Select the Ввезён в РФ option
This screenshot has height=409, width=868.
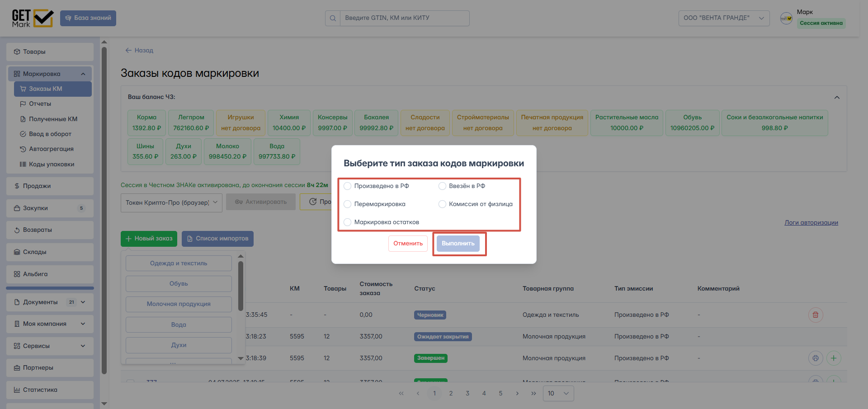click(x=442, y=186)
